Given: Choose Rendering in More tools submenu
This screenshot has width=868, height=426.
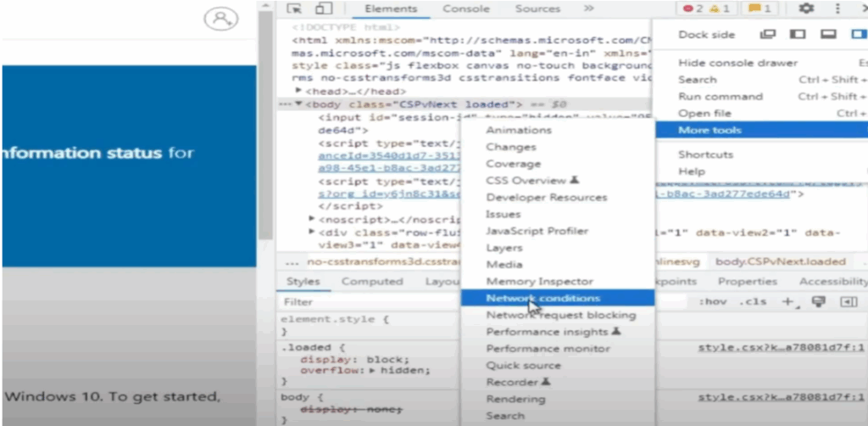Looking at the screenshot, I should click(x=515, y=399).
